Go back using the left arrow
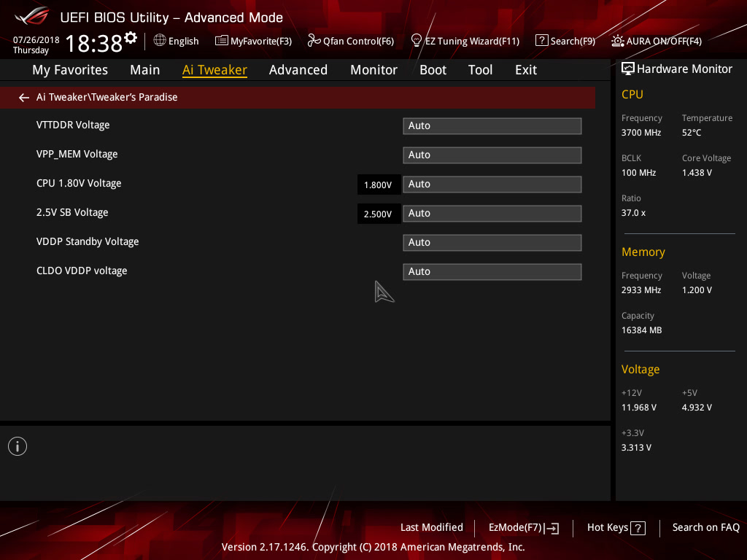This screenshot has height=560, width=747. [x=24, y=98]
